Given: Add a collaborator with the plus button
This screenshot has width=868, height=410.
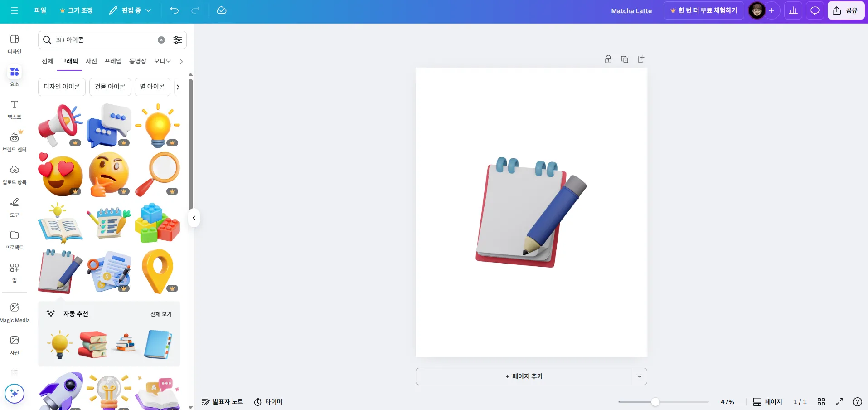Looking at the screenshot, I should [x=771, y=10].
